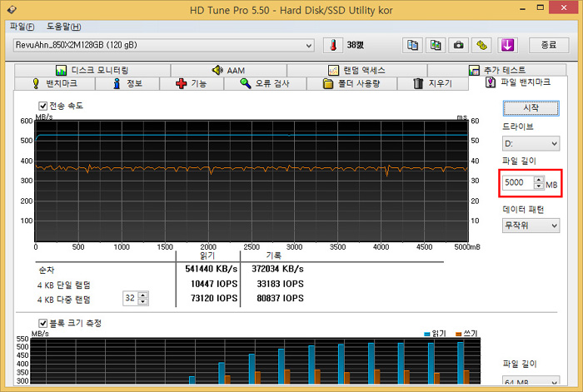Click the HD Tune app title icon

[12, 9]
